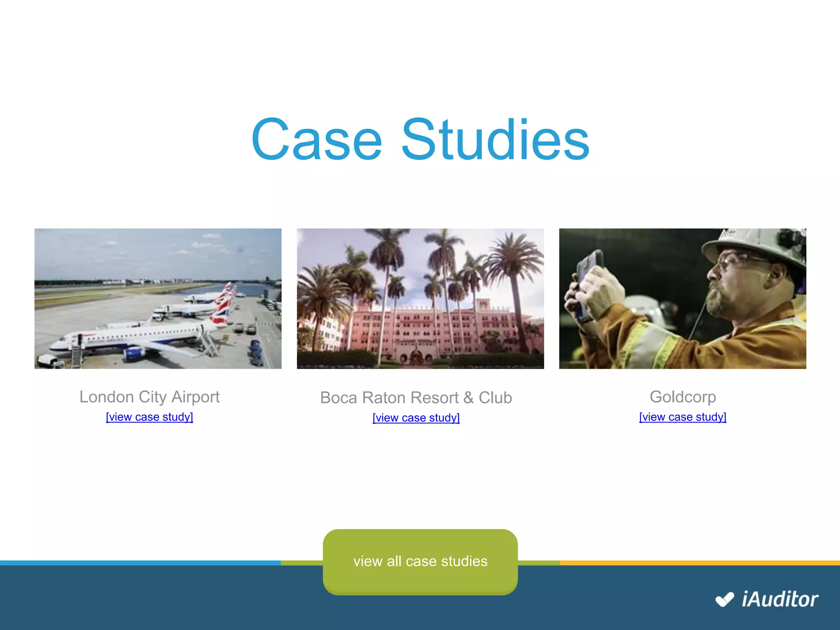Screen dimensions: 840x630
Task: Click the London City Airport caption
Action: (x=149, y=397)
